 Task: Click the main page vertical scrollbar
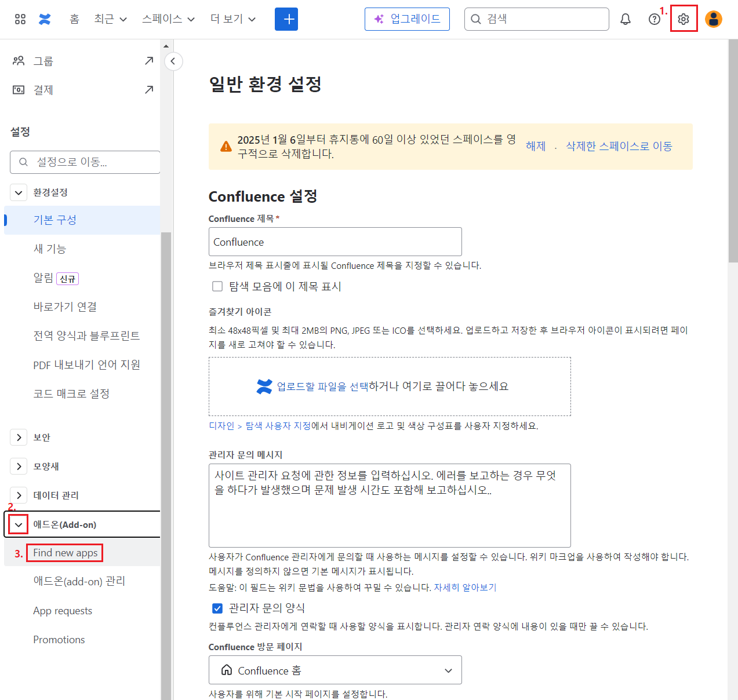(733, 151)
